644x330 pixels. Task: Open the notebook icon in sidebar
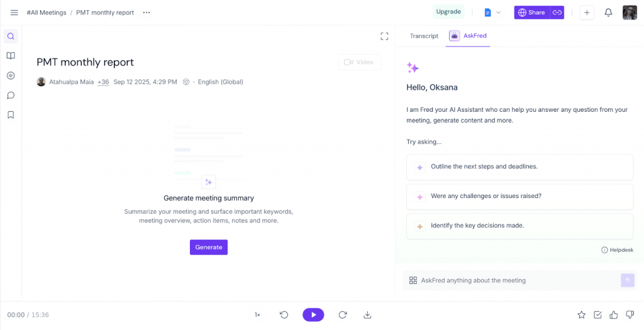pos(11,56)
